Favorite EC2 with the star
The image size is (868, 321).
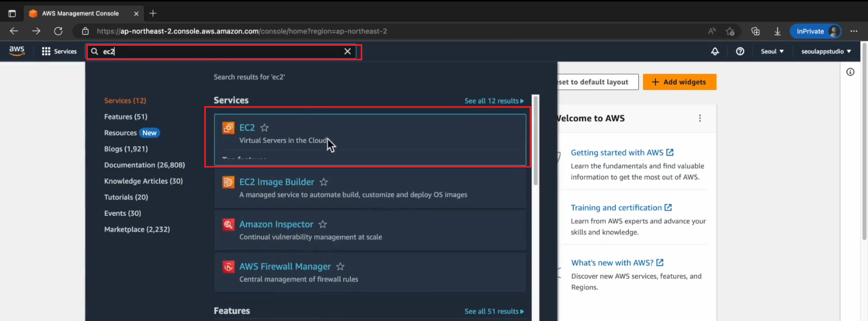[265, 127]
